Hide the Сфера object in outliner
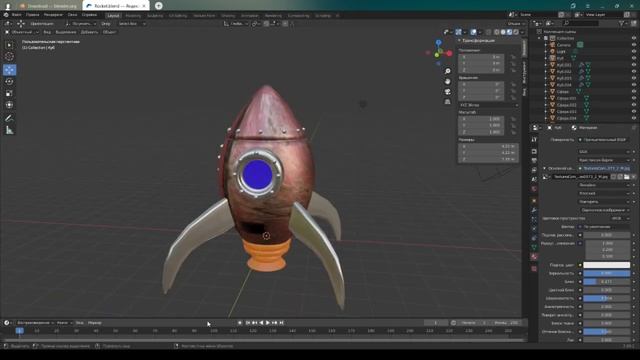This screenshot has width=640, height=360. tap(634, 91)
